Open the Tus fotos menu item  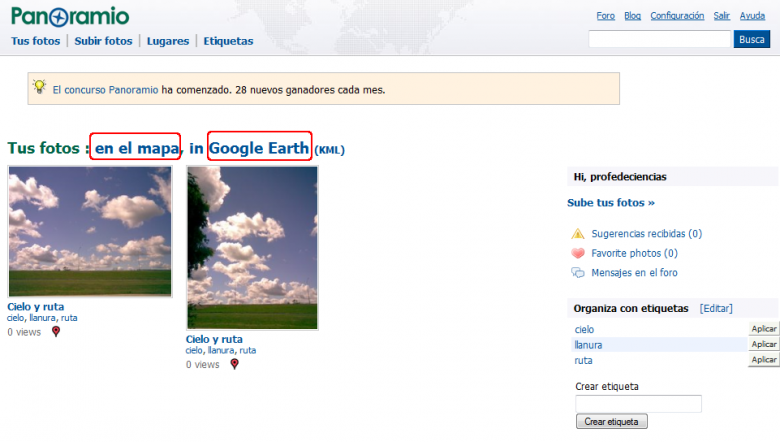point(35,41)
